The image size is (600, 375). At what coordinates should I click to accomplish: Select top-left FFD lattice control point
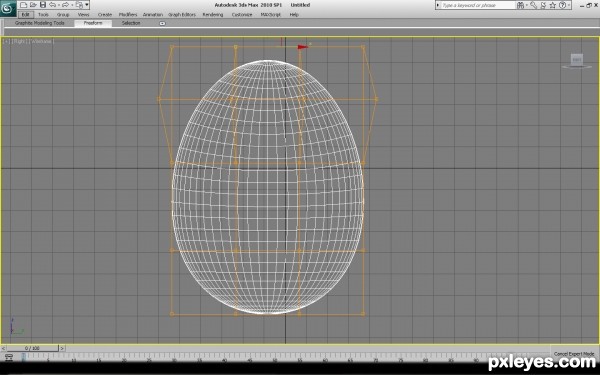pos(172,47)
